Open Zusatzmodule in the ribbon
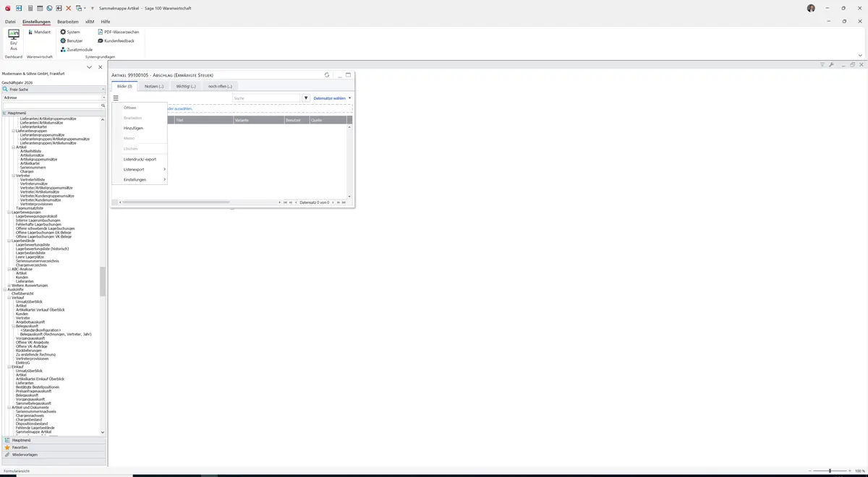Viewport: 868px width, 477px height. (76, 49)
